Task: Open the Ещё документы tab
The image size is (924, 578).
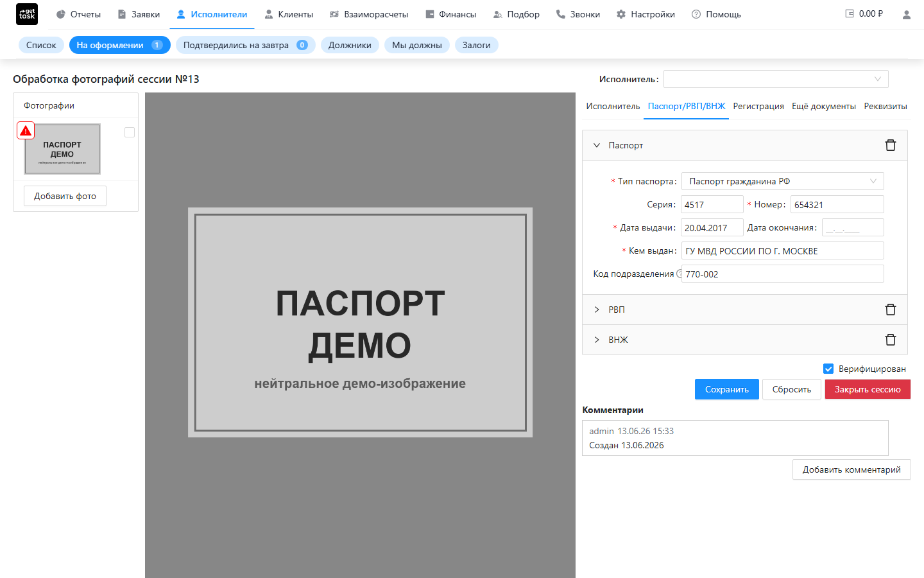Action: click(x=824, y=106)
